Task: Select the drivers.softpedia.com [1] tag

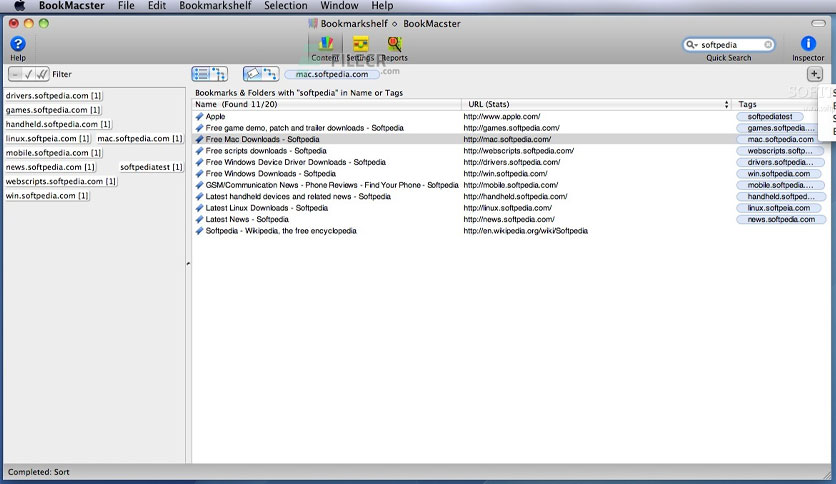Action: [53, 95]
